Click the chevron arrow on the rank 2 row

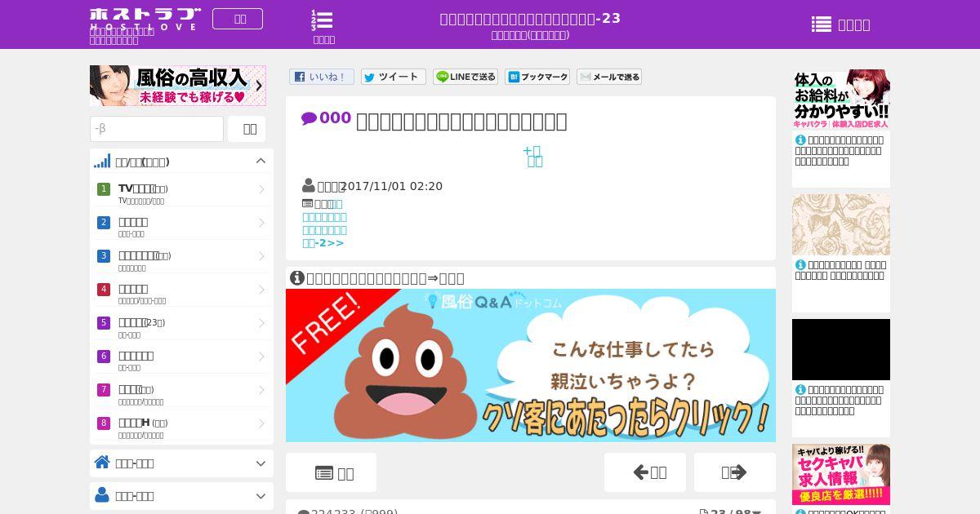tap(261, 223)
